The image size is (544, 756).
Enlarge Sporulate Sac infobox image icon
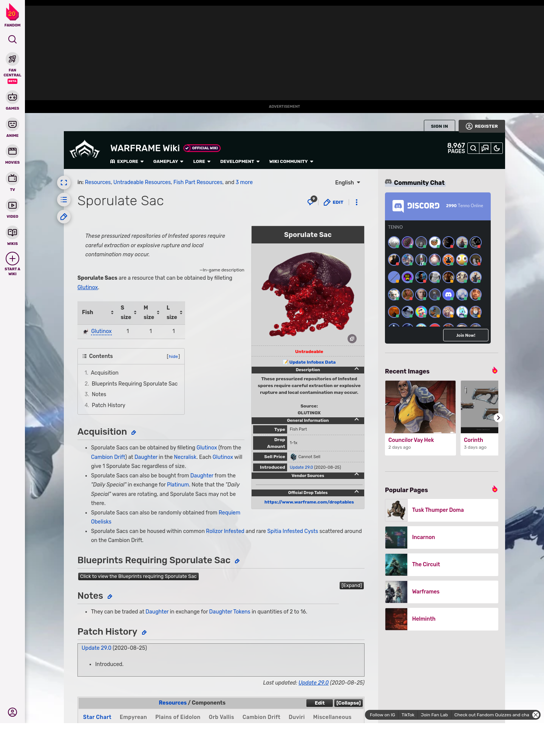[x=352, y=339]
